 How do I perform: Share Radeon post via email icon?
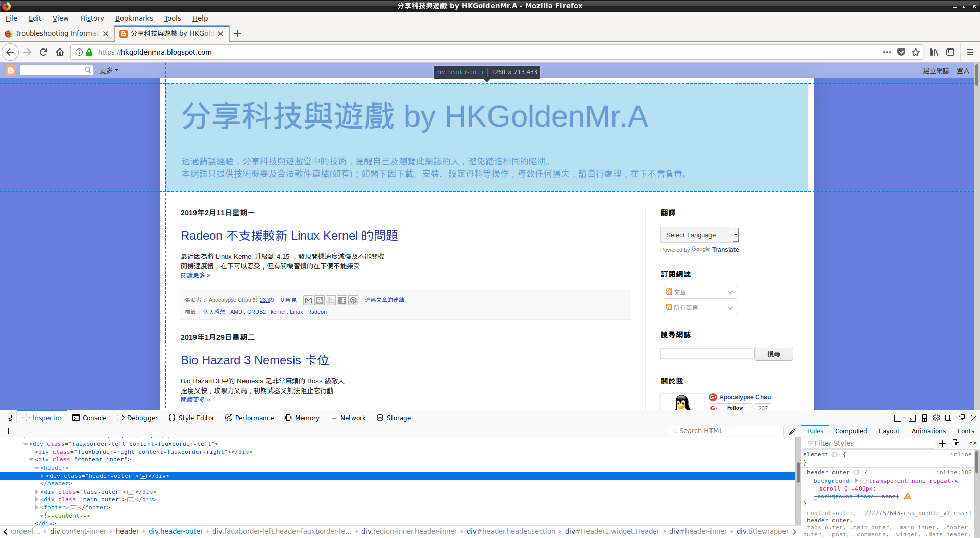click(308, 300)
